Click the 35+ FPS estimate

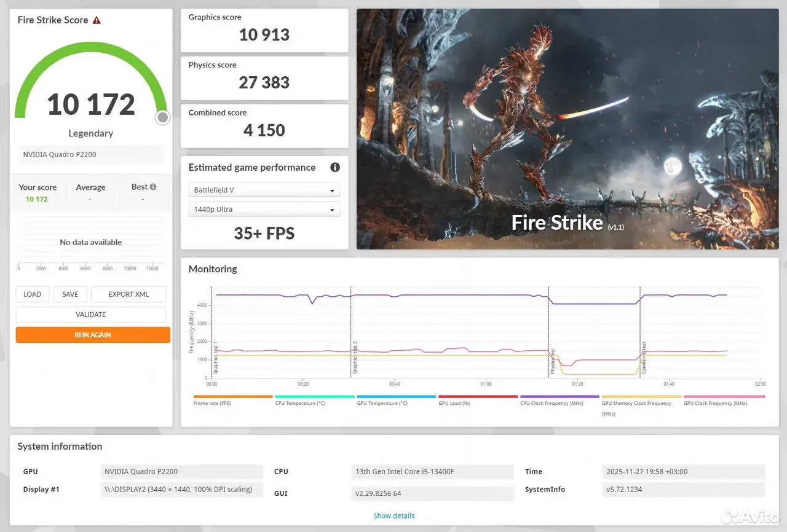click(264, 233)
